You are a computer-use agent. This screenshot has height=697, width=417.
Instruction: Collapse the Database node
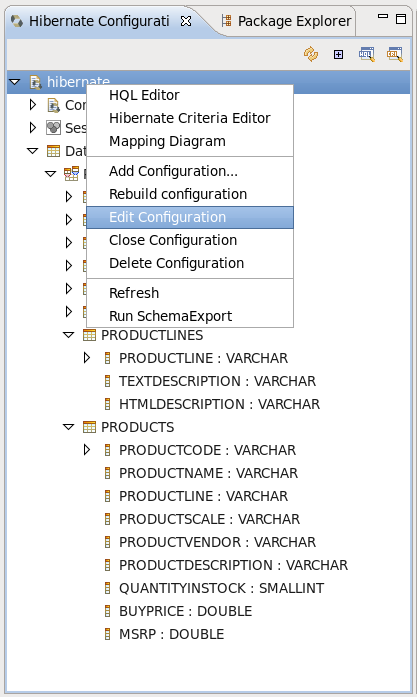pyautogui.click(x=32, y=151)
